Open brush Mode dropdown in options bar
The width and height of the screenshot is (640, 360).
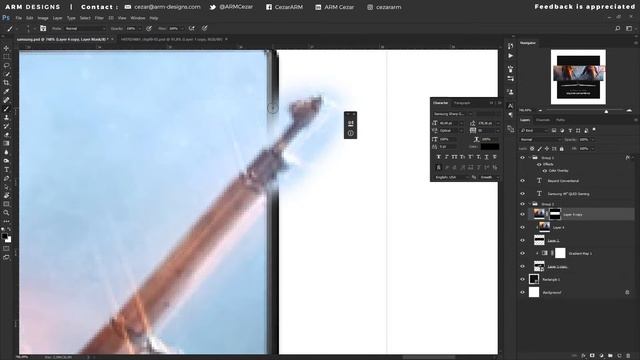[x=84, y=29]
